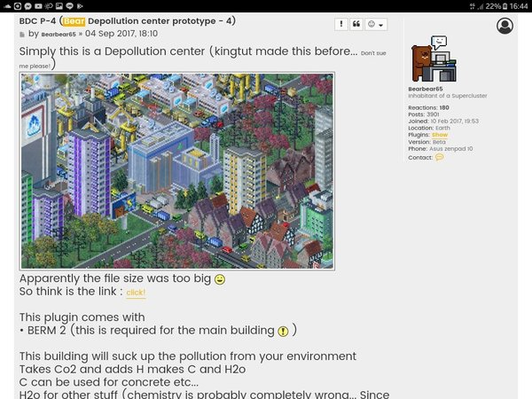Image resolution: width=532 pixels, height=399 pixels.
Task: Tap the chat bubble notification icon
Action: [x=69, y=6]
